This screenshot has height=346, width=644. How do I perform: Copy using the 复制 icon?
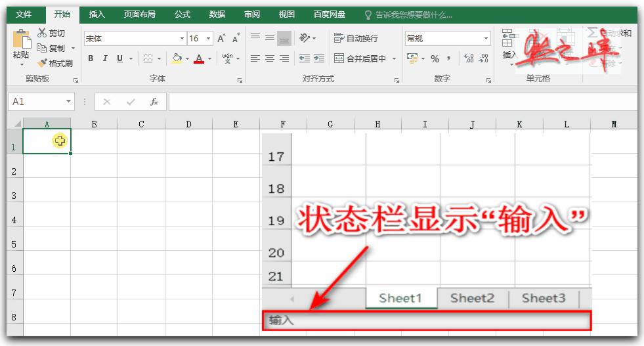tap(41, 48)
